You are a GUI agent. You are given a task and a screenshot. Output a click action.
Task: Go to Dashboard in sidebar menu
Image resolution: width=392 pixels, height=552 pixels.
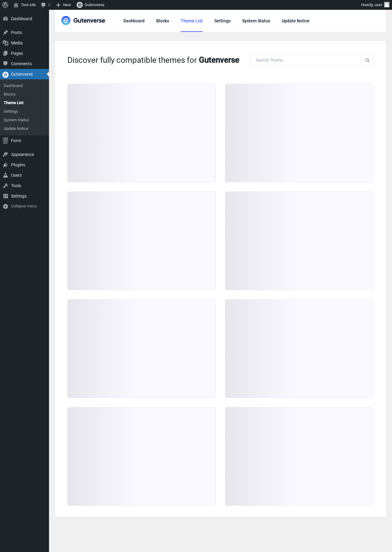tap(24, 19)
